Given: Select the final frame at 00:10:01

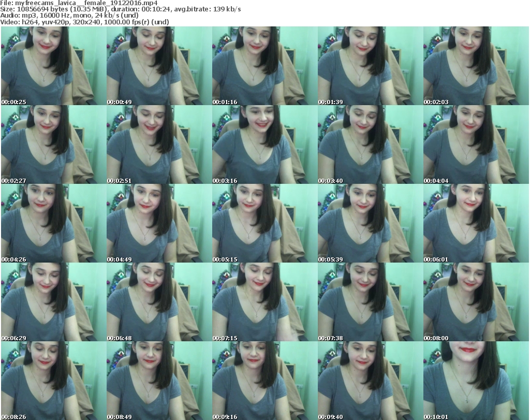Looking at the screenshot, I should 476,381.
